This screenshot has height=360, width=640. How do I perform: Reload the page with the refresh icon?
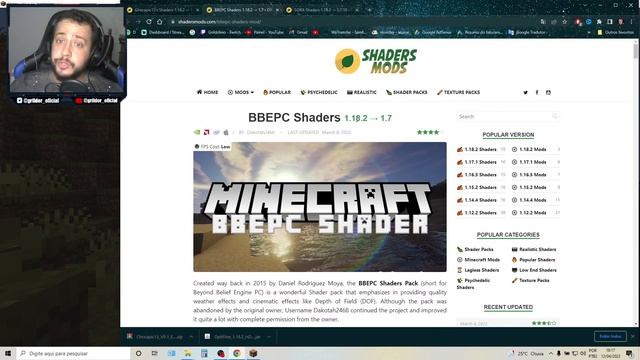tap(149, 22)
